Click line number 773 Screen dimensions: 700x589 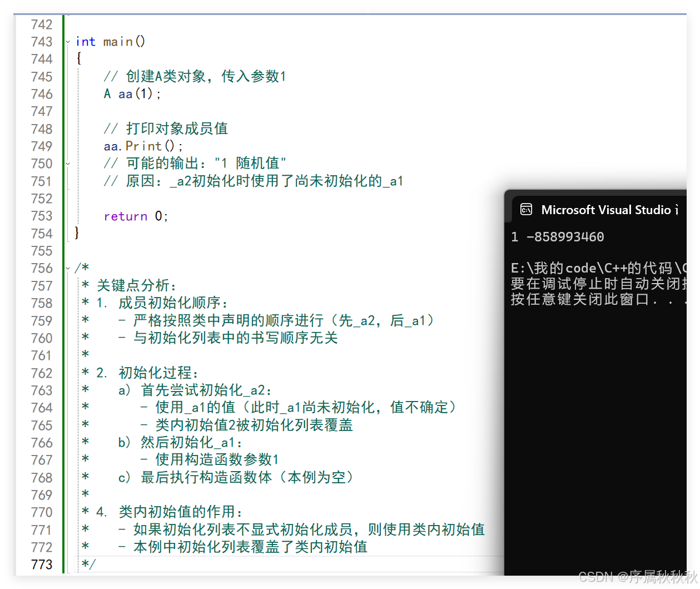click(x=42, y=565)
